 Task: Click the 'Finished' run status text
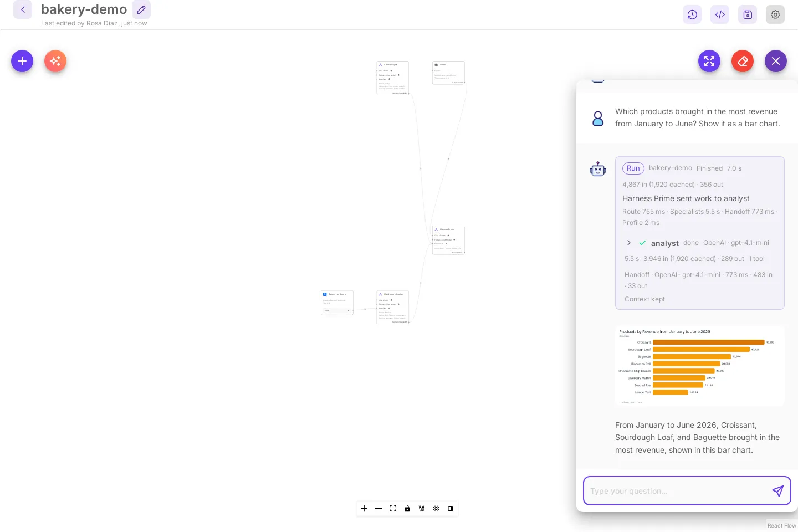click(709, 168)
